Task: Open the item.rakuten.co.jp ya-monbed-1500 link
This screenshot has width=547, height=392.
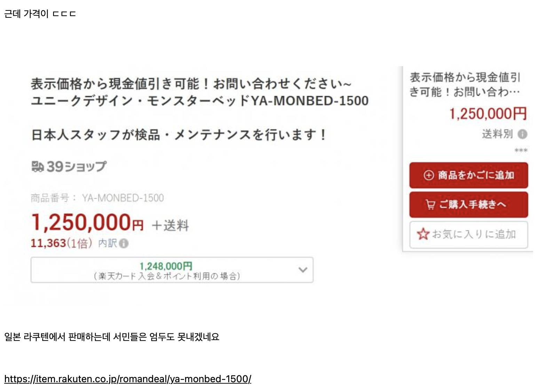Action: tap(128, 379)
